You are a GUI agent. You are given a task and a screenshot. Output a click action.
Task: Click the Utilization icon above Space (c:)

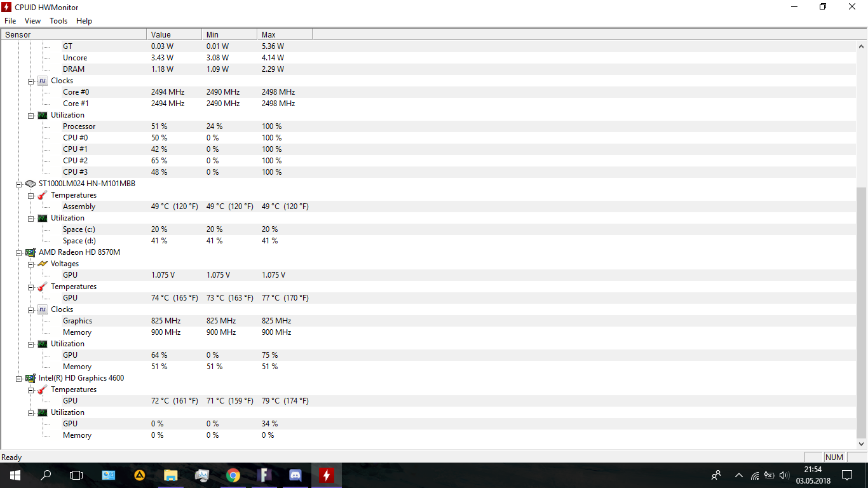pos(43,218)
